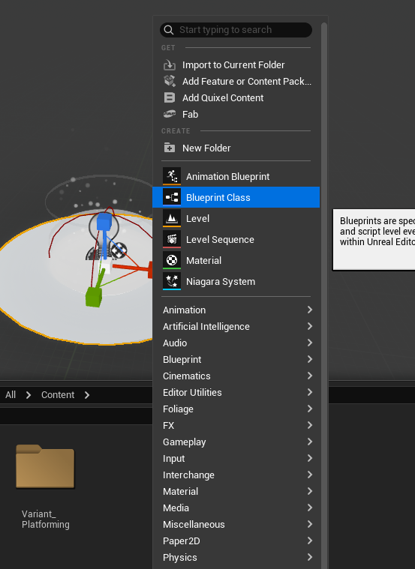Focus the Start typing to search field

(236, 30)
